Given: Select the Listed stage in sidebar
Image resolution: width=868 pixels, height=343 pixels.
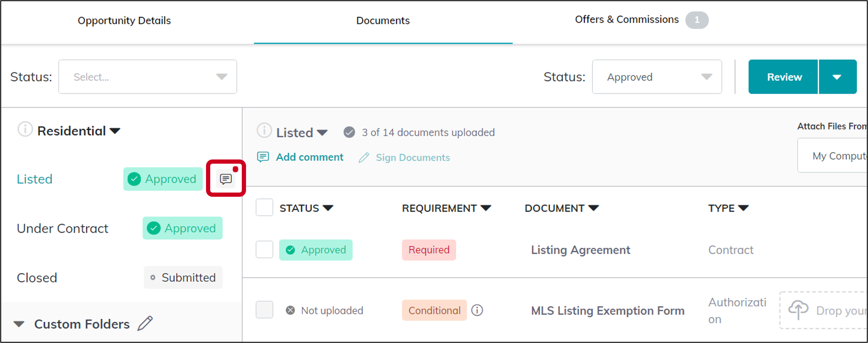Looking at the screenshot, I should [x=35, y=179].
